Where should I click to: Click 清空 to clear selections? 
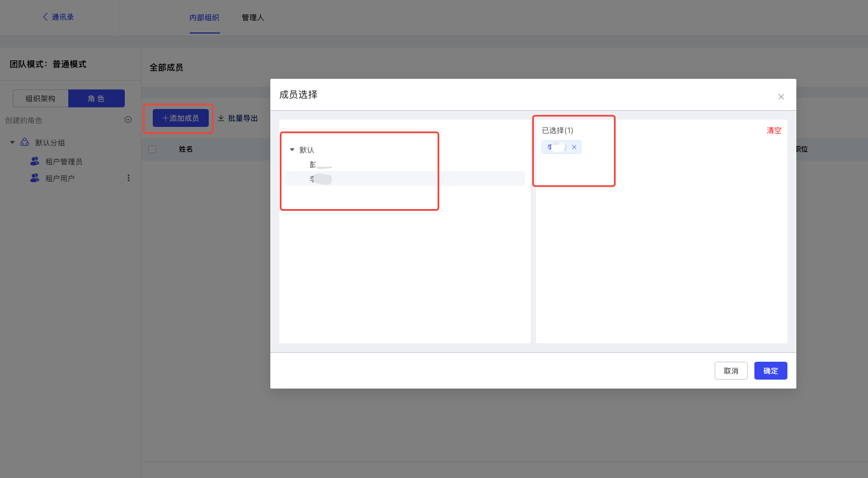pyautogui.click(x=773, y=130)
